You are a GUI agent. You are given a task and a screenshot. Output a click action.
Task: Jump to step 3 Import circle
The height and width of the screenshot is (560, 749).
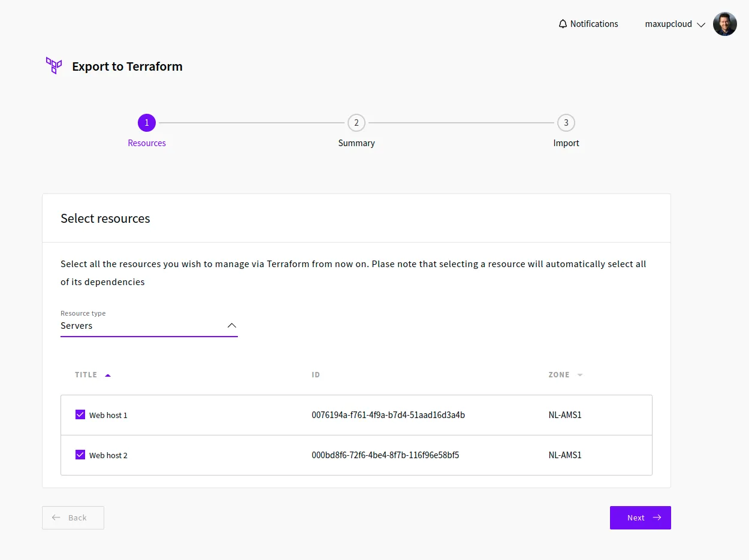566,123
